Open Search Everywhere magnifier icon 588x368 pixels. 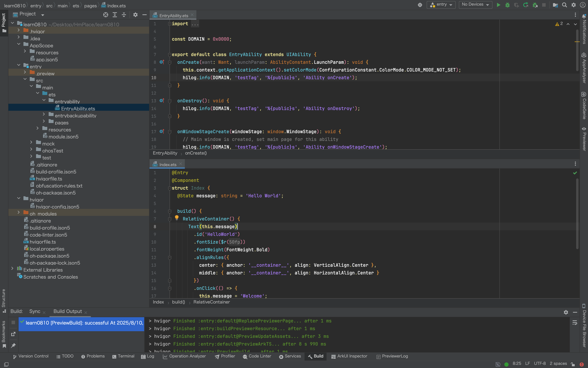coord(564,5)
